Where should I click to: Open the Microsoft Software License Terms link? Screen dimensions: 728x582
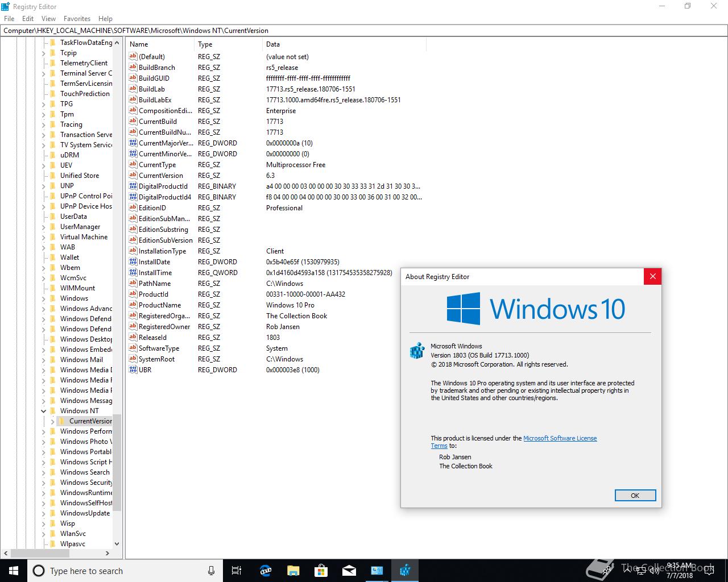pyautogui.click(x=560, y=438)
